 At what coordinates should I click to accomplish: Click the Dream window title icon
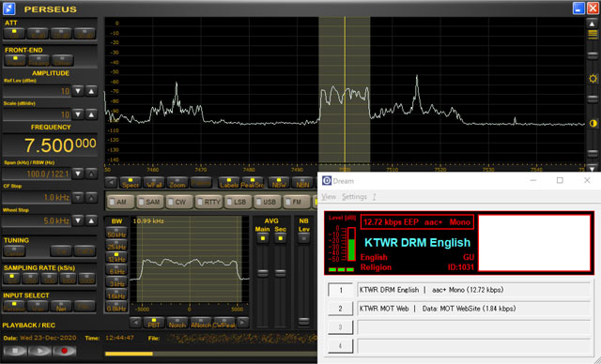327,181
